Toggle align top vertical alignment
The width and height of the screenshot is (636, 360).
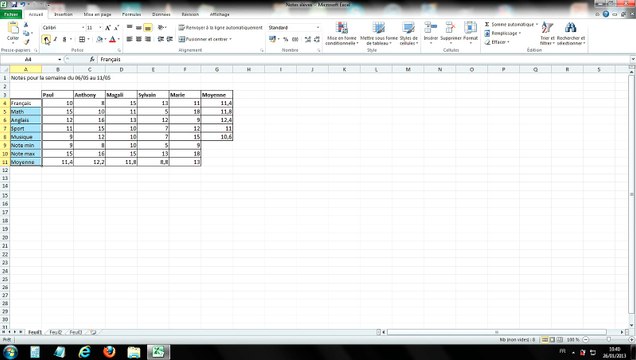129,28
